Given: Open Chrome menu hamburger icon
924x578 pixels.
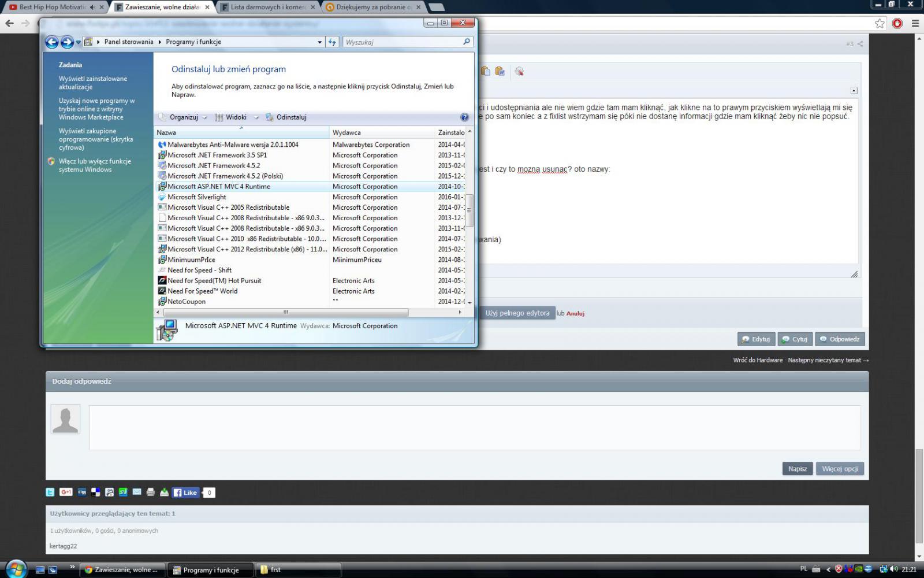Looking at the screenshot, I should [x=915, y=24].
